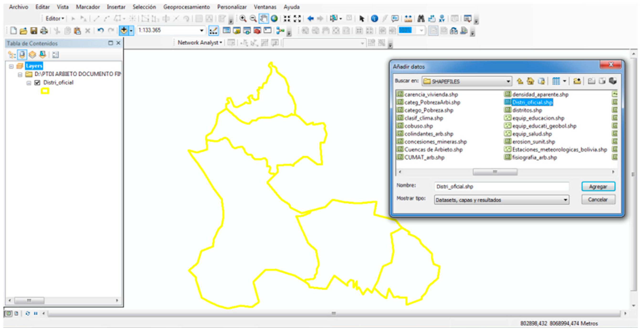Collapse the Layers tree node
Viewport: 644px width, 333px height.
tap(11, 66)
